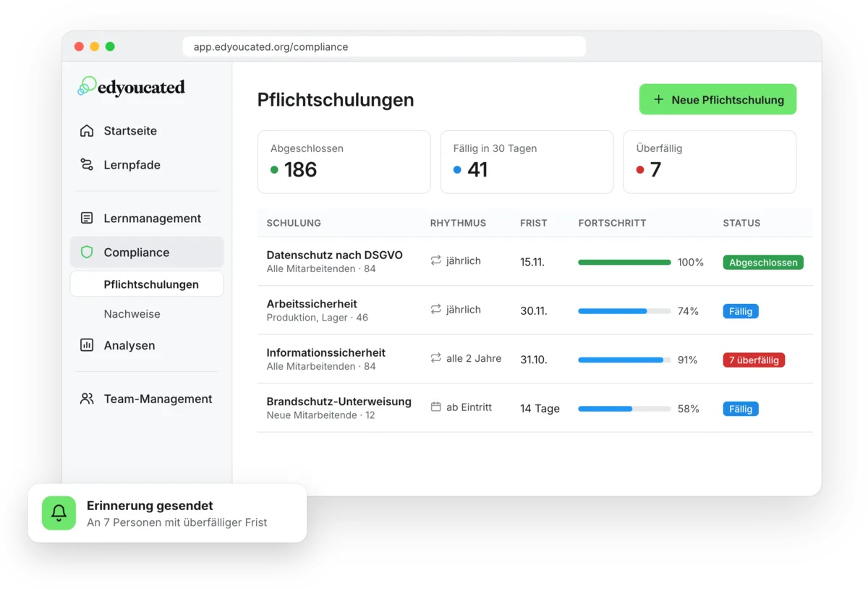Image resolution: width=868 pixels, height=589 pixels.
Task: Click the Team-Management people icon
Action: click(x=87, y=399)
